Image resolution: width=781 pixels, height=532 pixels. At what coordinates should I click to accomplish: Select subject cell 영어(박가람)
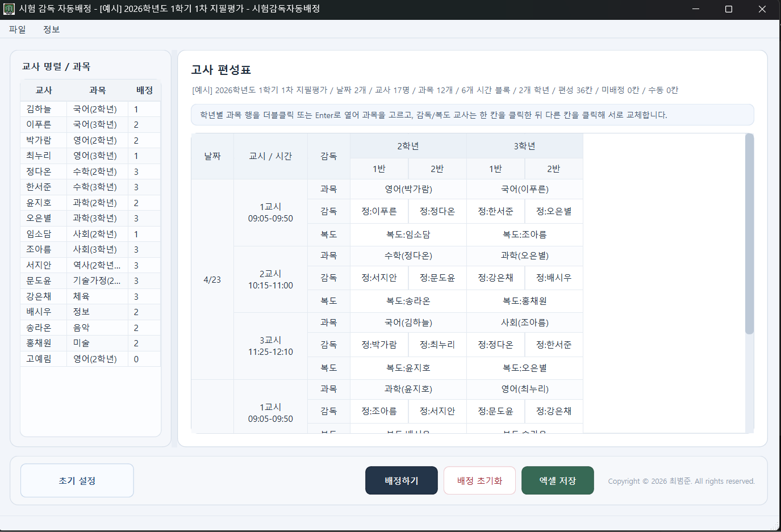pyautogui.click(x=408, y=189)
